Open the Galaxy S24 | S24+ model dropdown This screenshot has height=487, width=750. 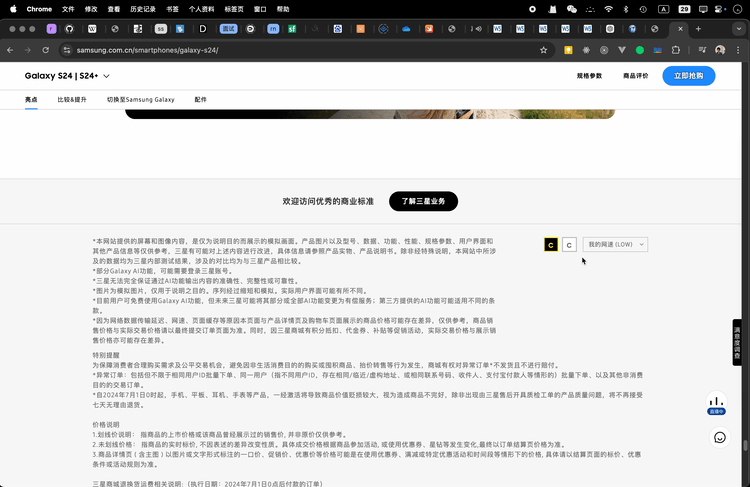tap(67, 76)
